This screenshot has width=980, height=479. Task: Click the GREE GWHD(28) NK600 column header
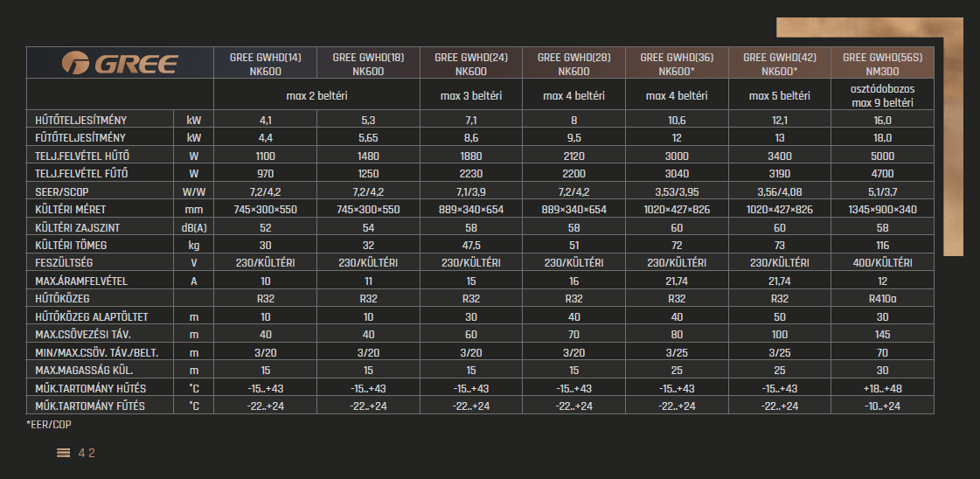(573, 64)
